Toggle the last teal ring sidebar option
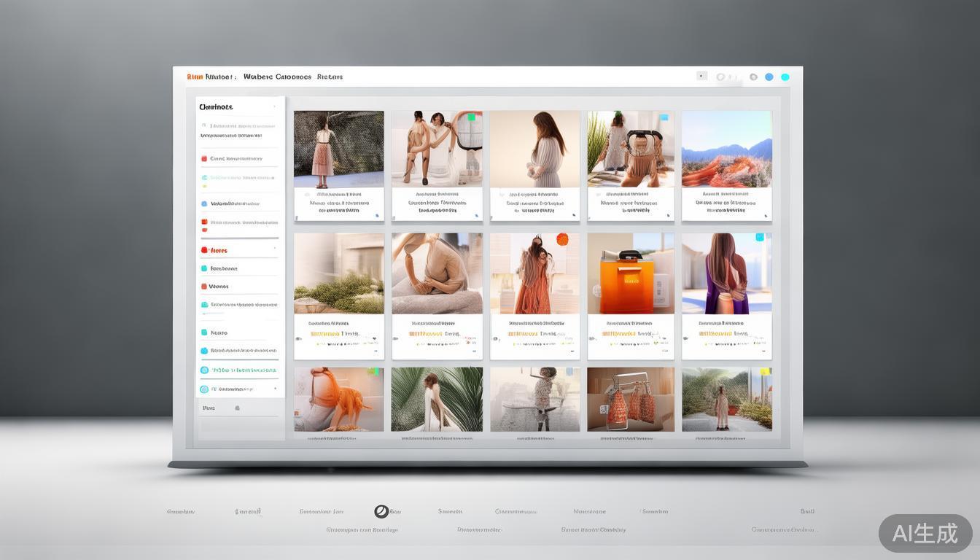Screen dimensions: 980x560 [x=204, y=389]
